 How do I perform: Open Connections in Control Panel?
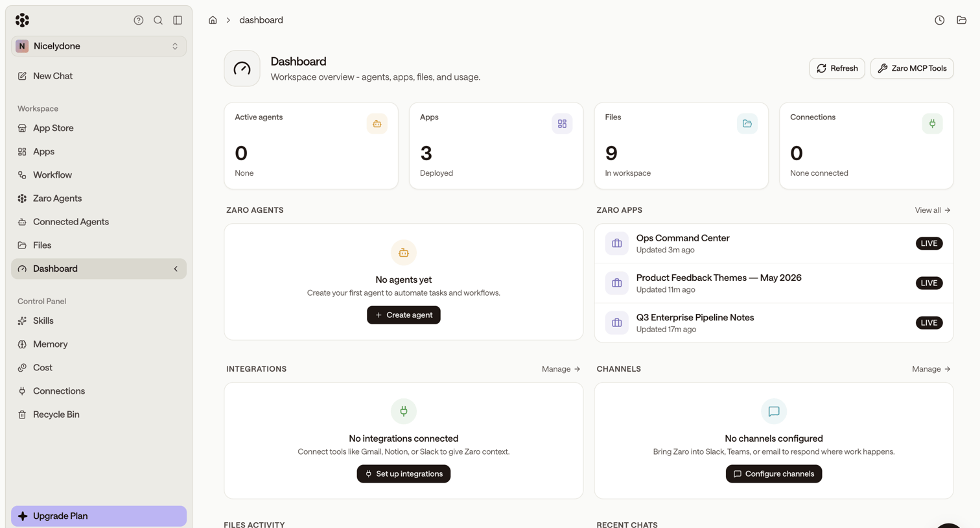point(99,391)
